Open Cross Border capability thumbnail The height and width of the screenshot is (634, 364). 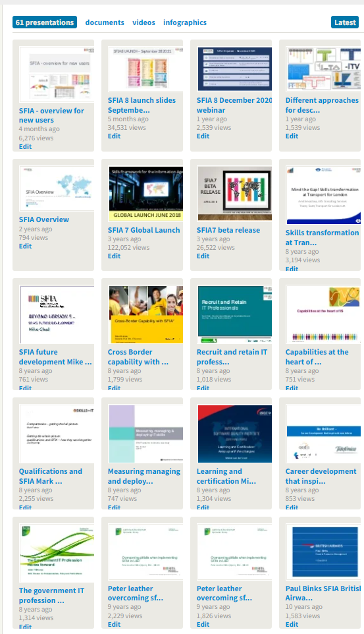coord(145,314)
